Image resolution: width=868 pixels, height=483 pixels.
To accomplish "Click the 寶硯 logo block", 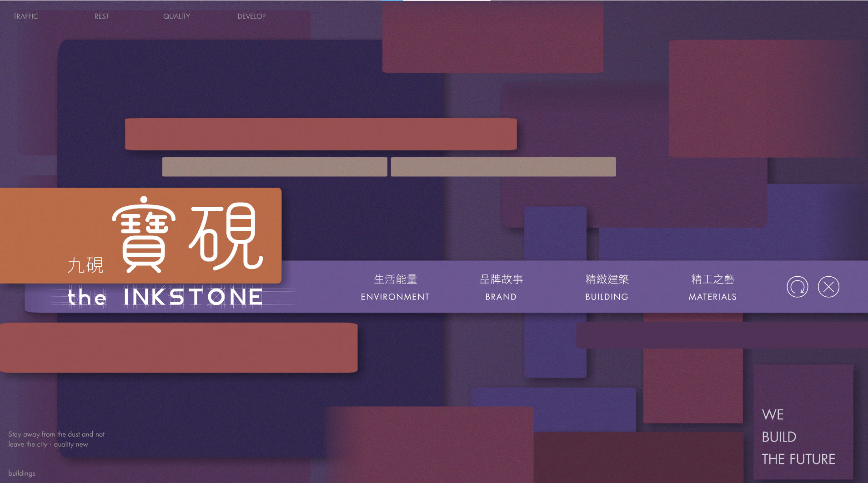I will 187,235.
